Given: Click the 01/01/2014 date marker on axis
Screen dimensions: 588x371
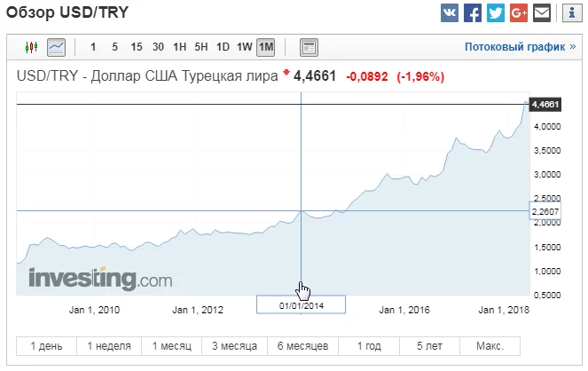Looking at the screenshot, I should tap(301, 305).
